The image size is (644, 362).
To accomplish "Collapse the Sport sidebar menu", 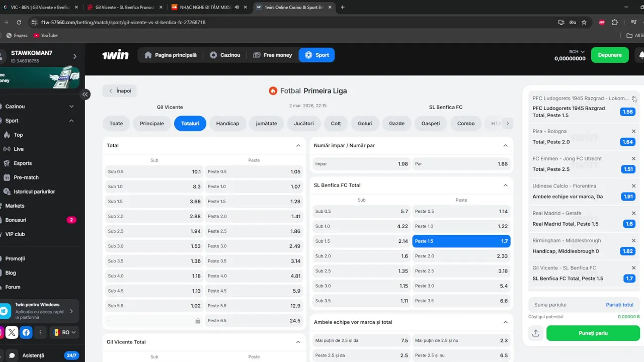I will click(x=71, y=121).
